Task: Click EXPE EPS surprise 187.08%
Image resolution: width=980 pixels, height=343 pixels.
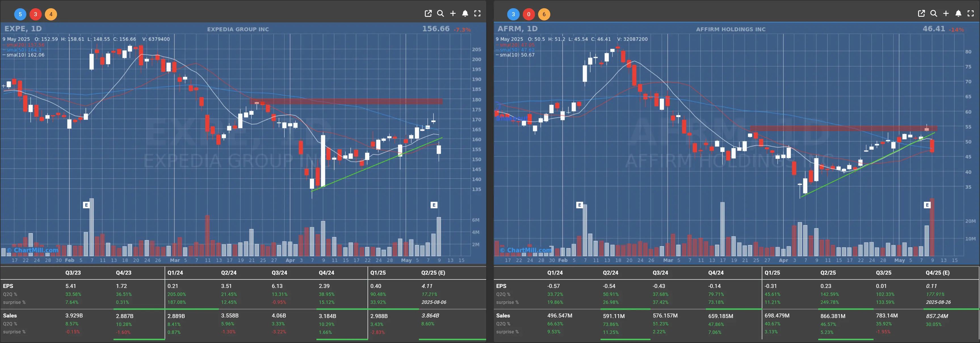Action: pos(177,302)
